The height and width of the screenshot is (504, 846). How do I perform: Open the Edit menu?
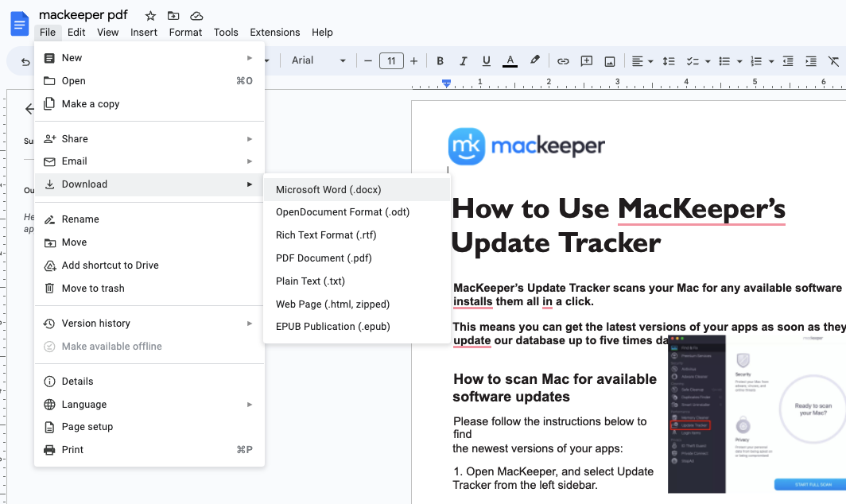click(x=76, y=33)
